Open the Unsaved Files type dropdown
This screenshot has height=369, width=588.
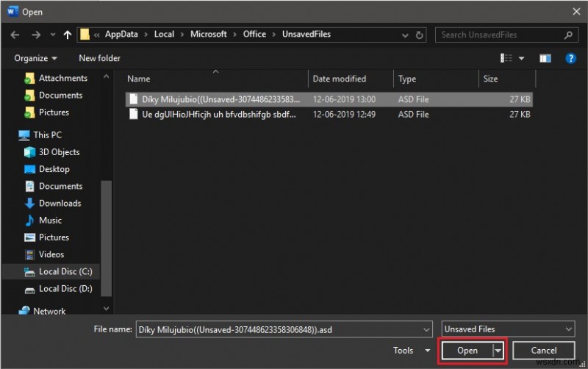508,329
